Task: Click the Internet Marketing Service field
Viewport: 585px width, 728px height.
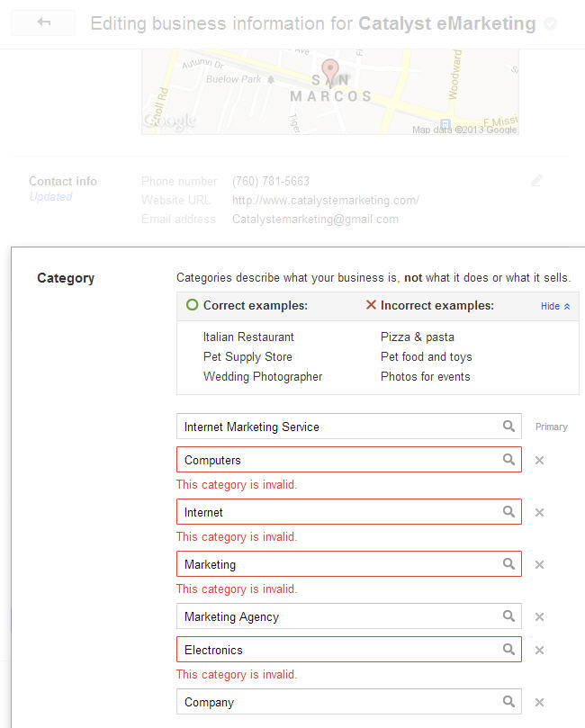Action: pos(348,427)
